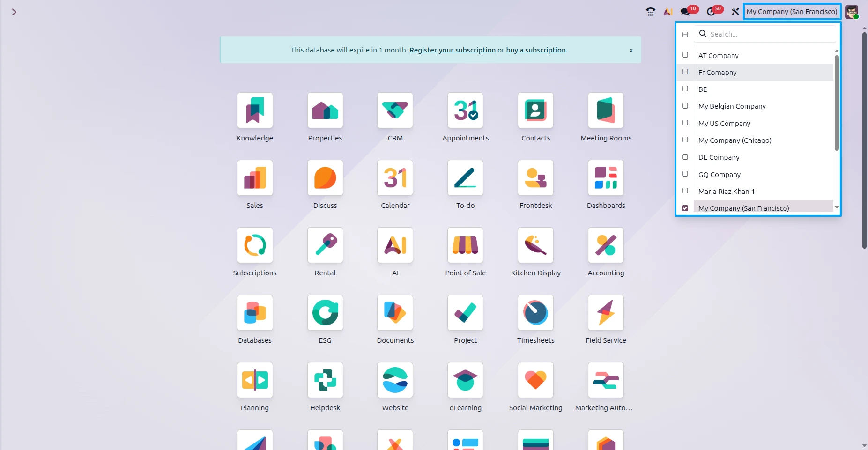Tick the AT Company checkbox

[685, 55]
